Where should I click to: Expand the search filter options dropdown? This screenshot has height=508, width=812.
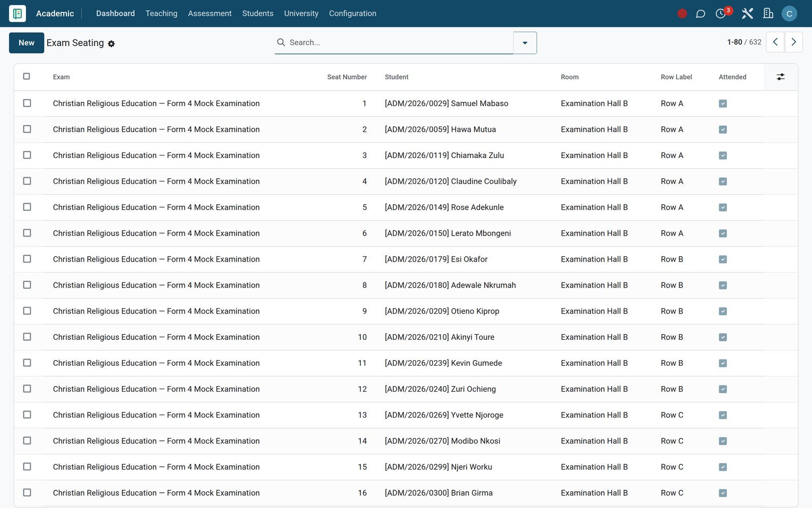pos(525,43)
